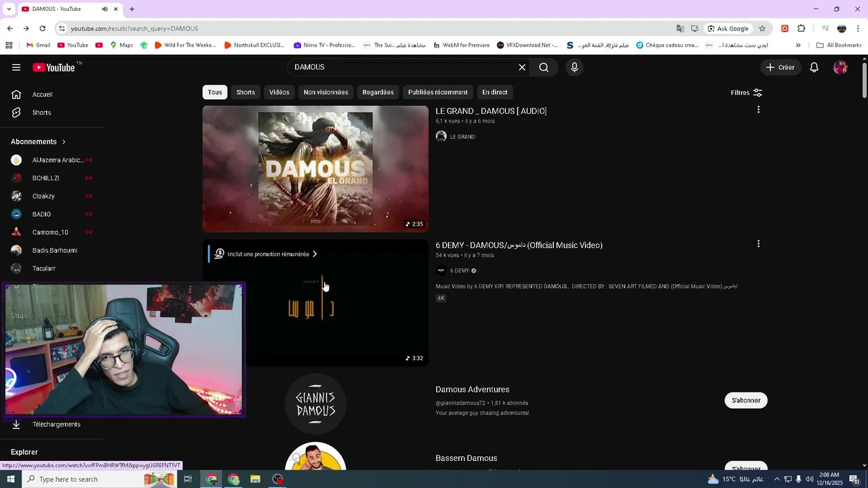The height and width of the screenshot is (488, 868).
Task: Go back in Chrome
Action: pos(9,28)
